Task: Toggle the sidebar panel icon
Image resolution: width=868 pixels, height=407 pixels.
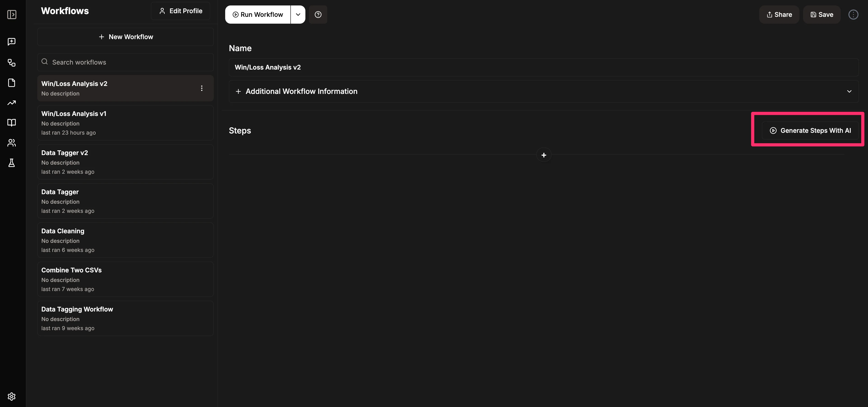Action: coord(12,15)
